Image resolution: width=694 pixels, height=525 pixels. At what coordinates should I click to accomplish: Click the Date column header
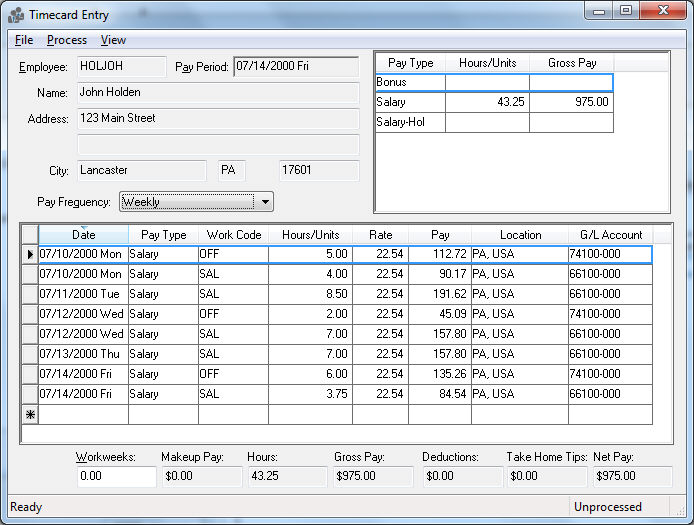tap(83, 235)
